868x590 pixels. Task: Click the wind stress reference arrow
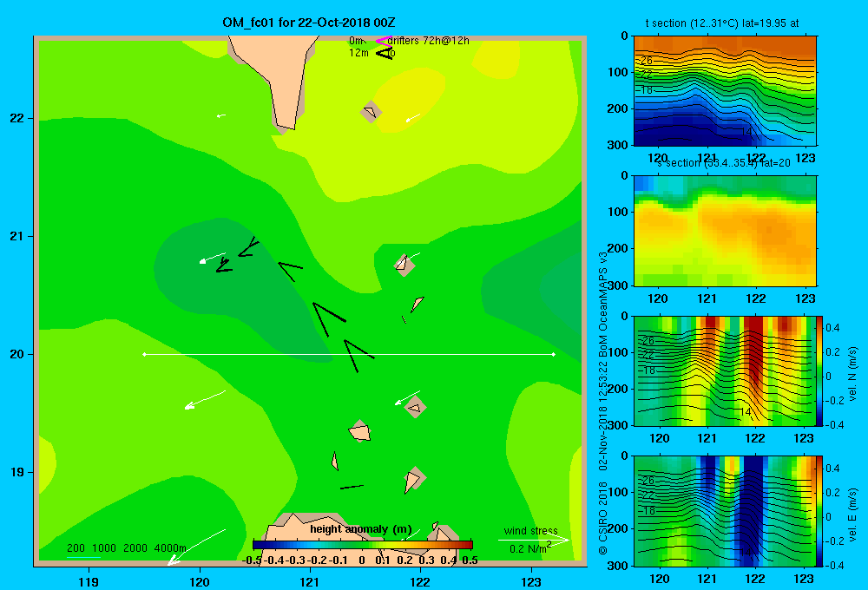click(x=534, y=540)
